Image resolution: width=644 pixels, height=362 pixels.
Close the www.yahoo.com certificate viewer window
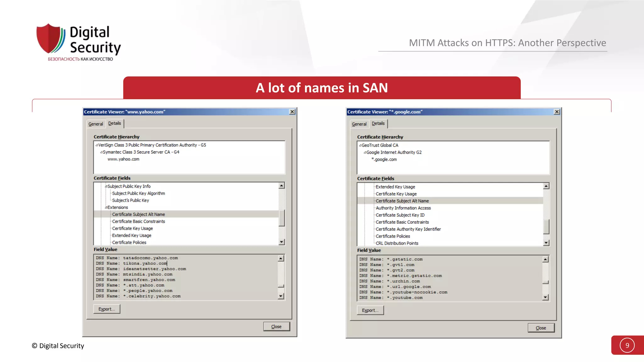[292, 112]
